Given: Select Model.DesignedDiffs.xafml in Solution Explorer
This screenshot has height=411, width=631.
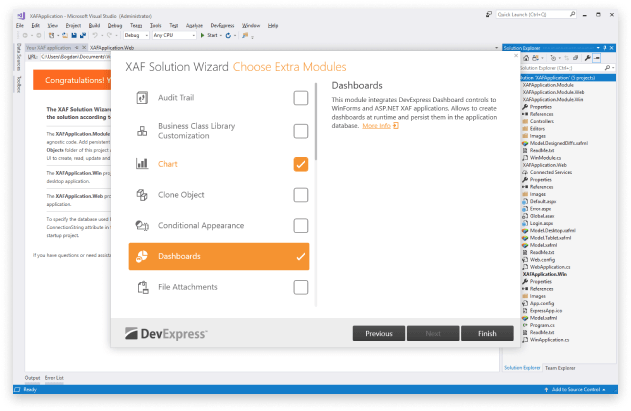Looking at the screenshot, I should [559, 143].
